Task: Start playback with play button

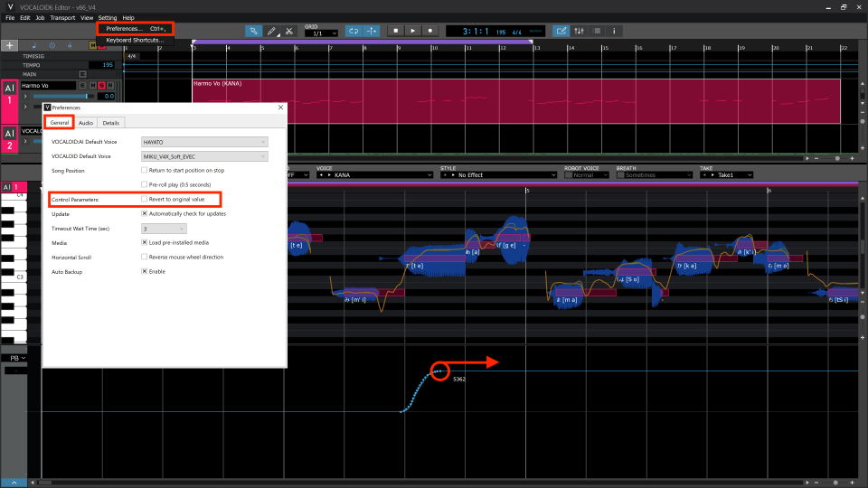Action: click(x=412, y=31)
